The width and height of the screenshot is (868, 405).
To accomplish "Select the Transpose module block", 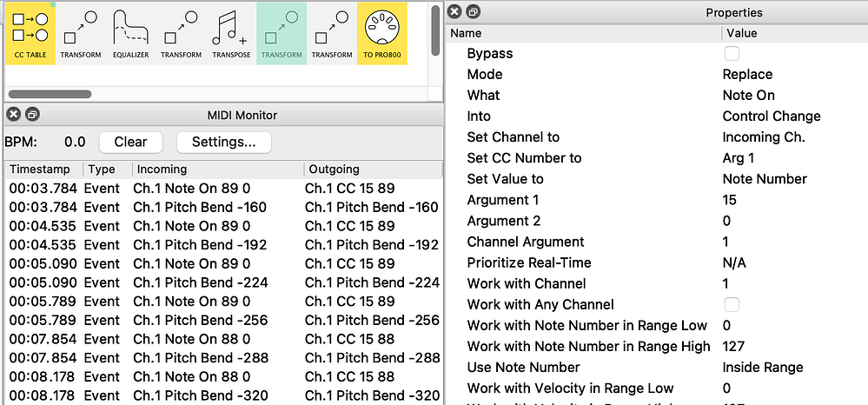I will click(231, 32).
